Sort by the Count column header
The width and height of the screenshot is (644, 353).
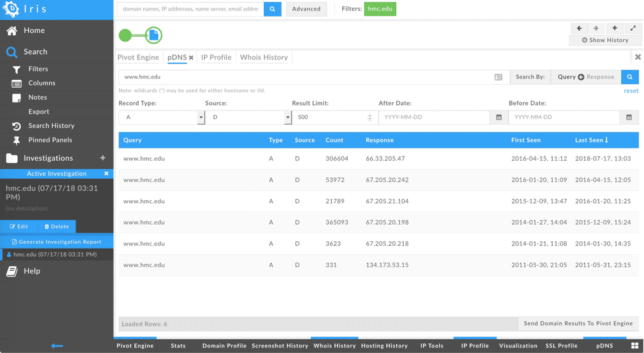(x=334, y=140)
